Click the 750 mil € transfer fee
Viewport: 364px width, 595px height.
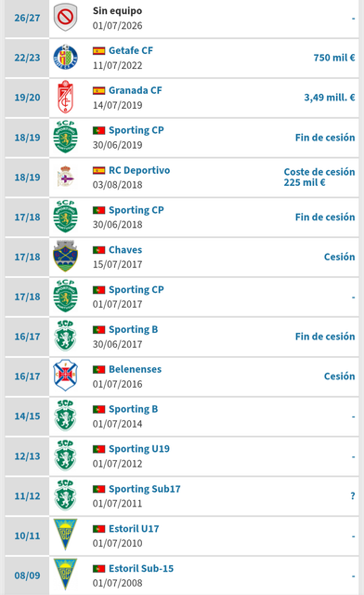point(334,58)
